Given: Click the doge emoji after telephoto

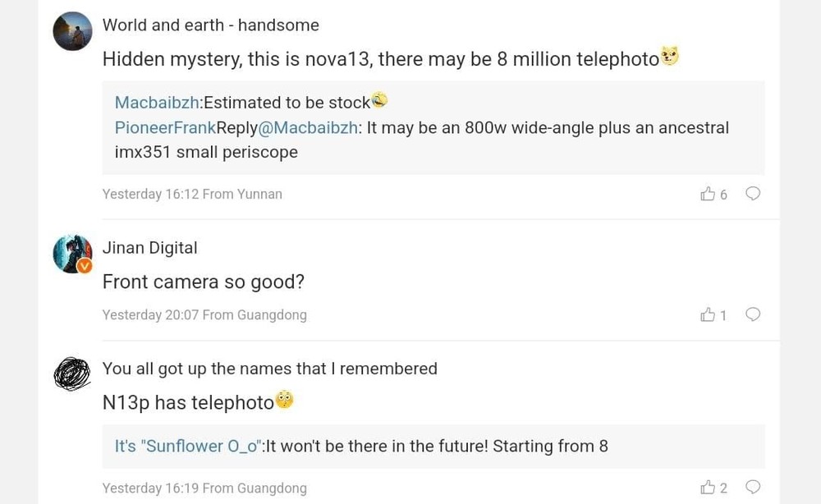Looking at the screenshot, I should [x=670, y=57].
